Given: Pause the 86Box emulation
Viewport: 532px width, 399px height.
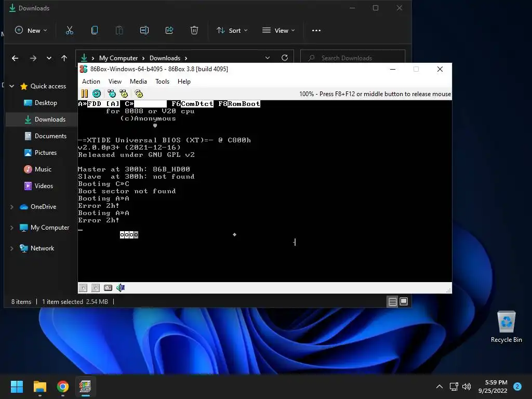Looking at the screenshot, I should [x=85, y=94].
